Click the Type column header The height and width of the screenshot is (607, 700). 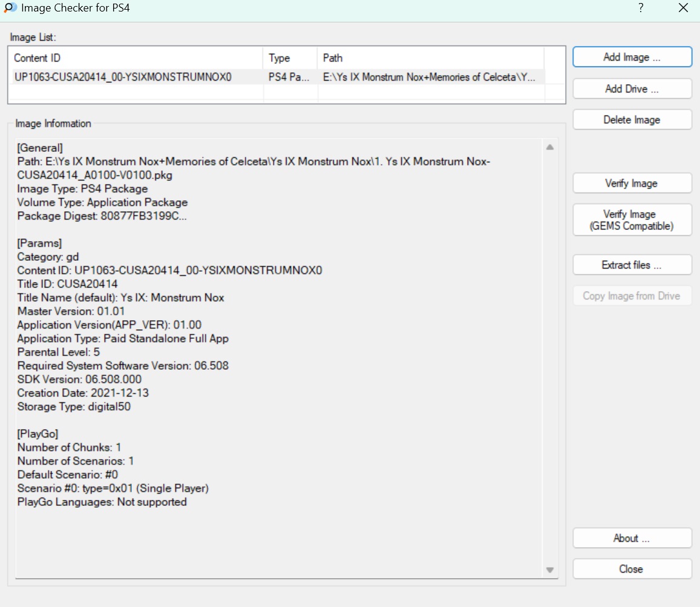click(290, 58)
